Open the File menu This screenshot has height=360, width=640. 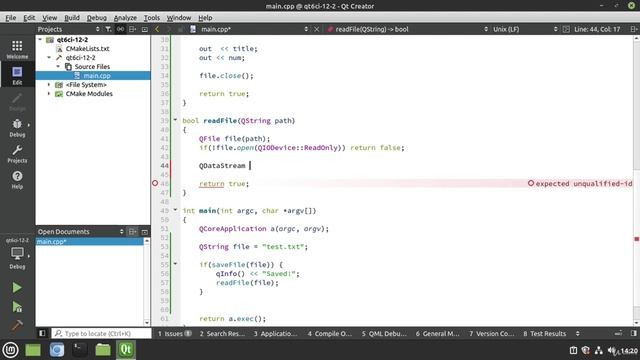click(11, 18)
